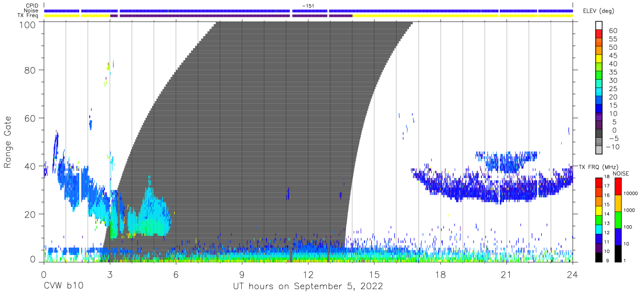Click the 30 label on ELEV colorbar
The image size is (644, 297).
(613, 80)
